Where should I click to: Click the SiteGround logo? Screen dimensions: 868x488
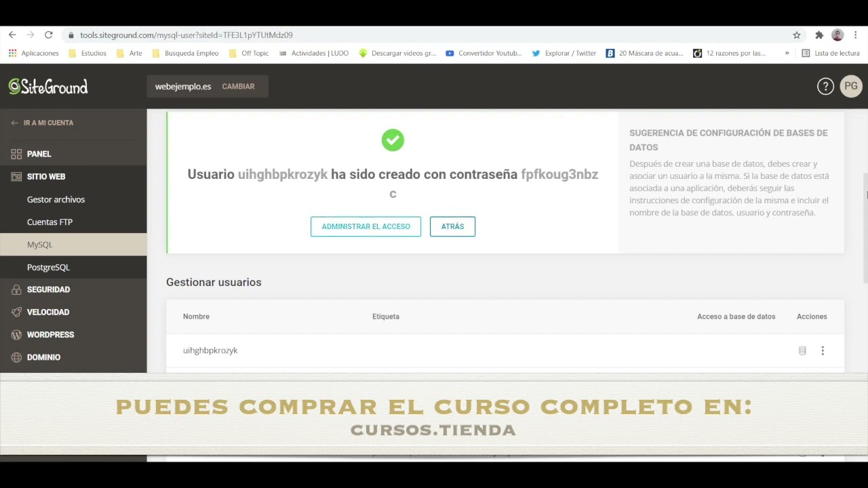point(48,86)
